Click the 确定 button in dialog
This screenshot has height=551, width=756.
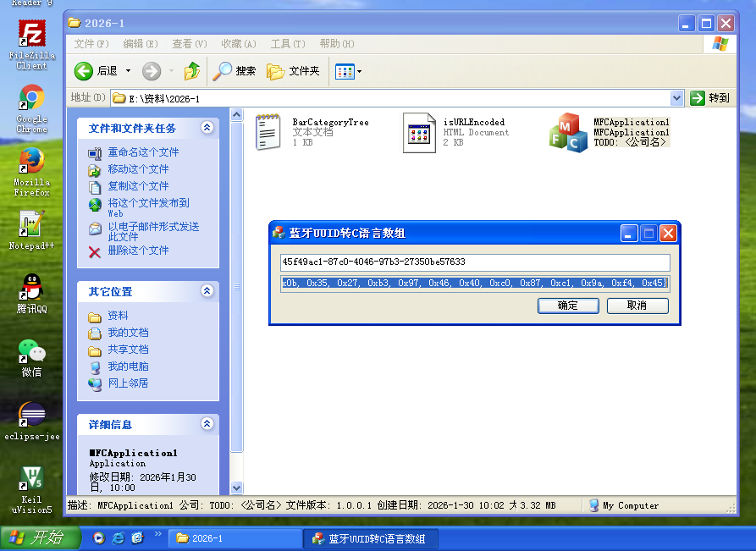point(567,306)
